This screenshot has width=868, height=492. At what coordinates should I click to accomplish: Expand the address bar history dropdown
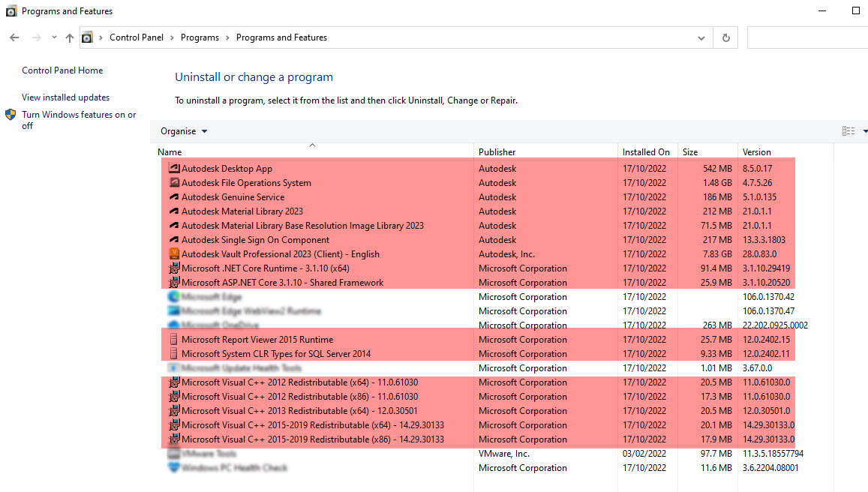click(x=701, y=37)
